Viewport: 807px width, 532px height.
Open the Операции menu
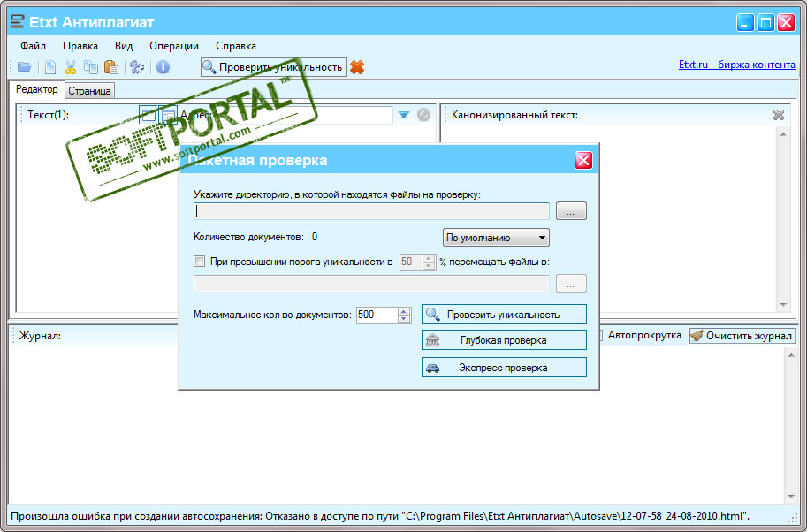click(x=174, y=46)
